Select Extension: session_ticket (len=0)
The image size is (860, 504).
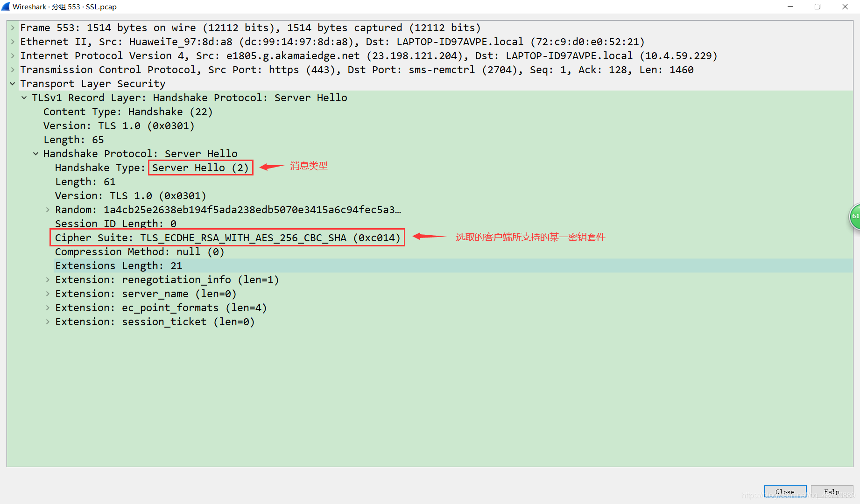pyautogui.click(x=155, y=322)
